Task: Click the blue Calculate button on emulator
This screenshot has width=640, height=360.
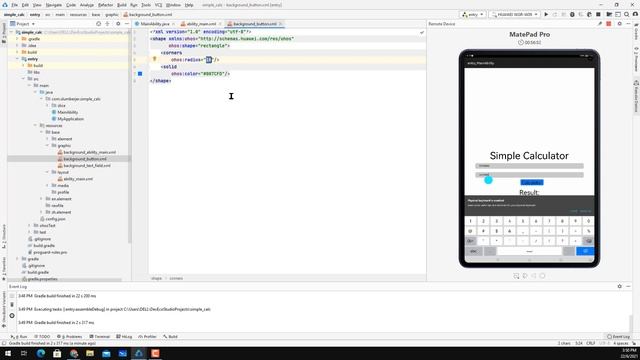Action: (x=532, y=182)
